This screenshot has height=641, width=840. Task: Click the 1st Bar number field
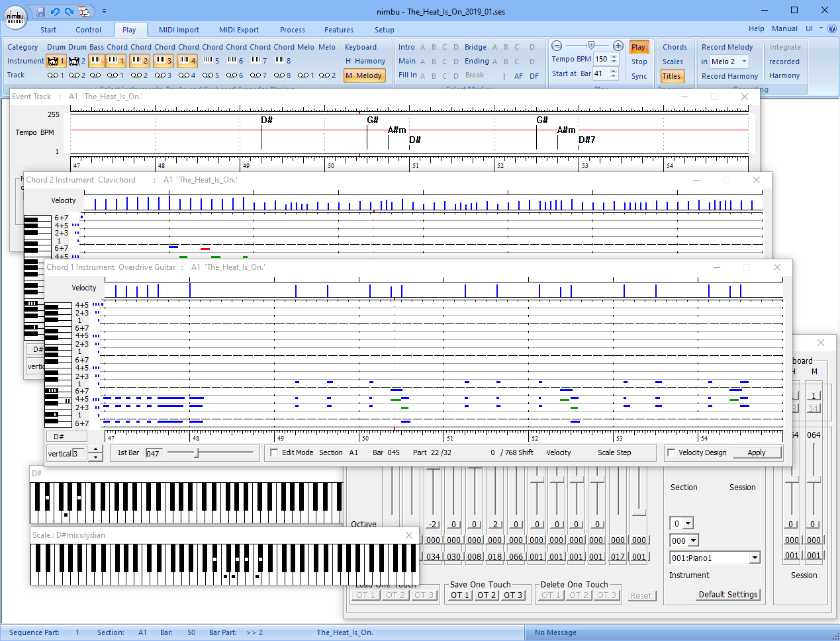pyautogui.click(x=154, y=453)
